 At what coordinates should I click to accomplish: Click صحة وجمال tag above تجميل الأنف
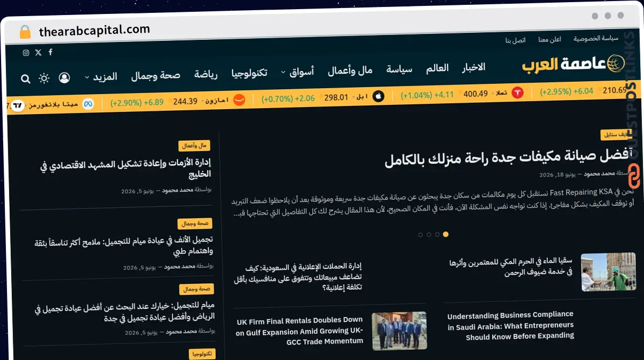tap(195, 224)
